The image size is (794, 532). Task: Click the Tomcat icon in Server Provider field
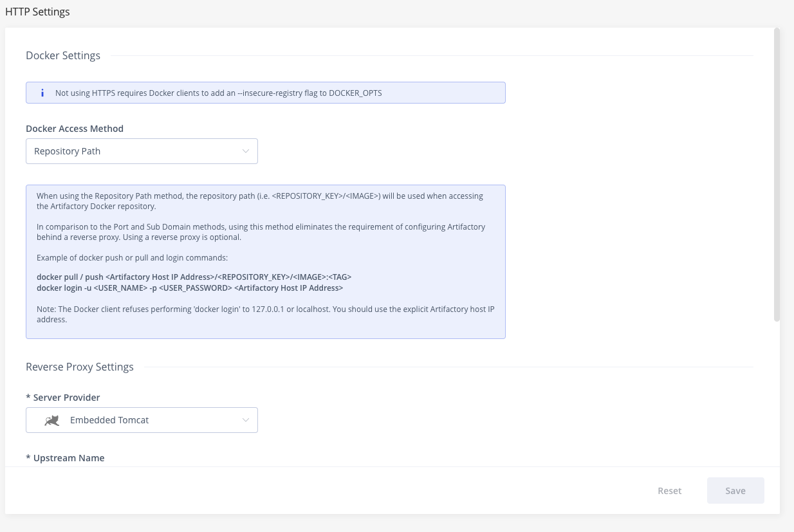tap(51, 419)
